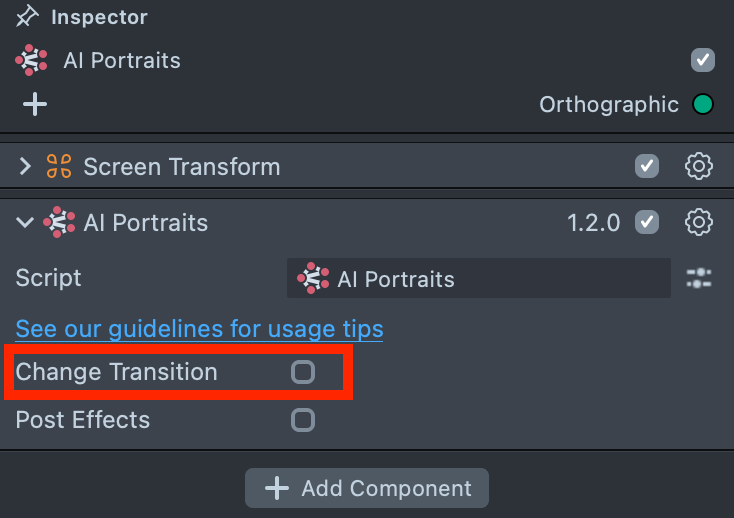Click the plus icon below object name
Viewport: 734px width, 518px height.
pyautogui.click(x=35, y=104)
